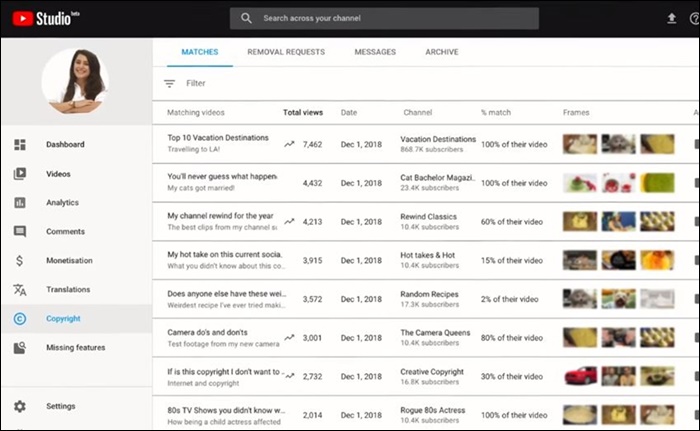The height and width of the screenshot is (431, 700).
Task: Click last frame thumbnail in Random Recipes row
Action: (657, 299)
